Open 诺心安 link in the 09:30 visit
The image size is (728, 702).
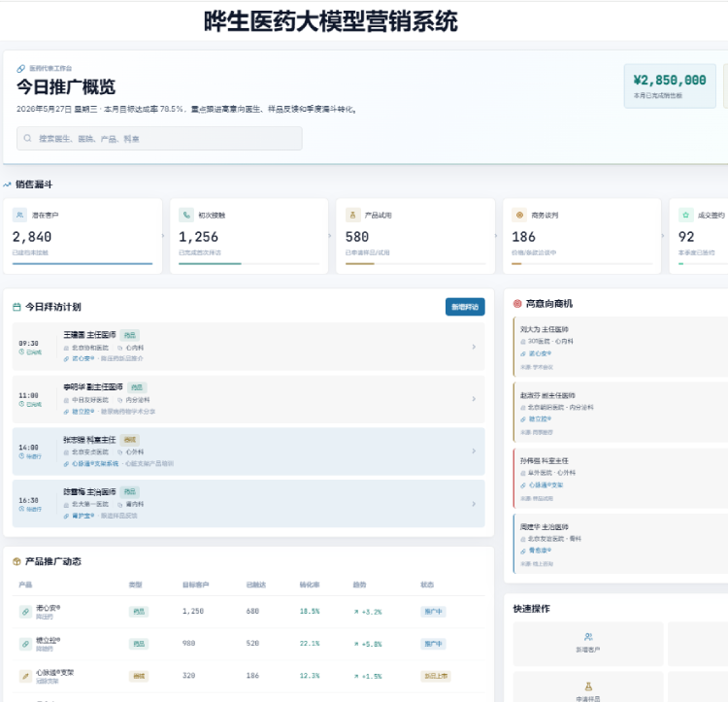[83, 358]
